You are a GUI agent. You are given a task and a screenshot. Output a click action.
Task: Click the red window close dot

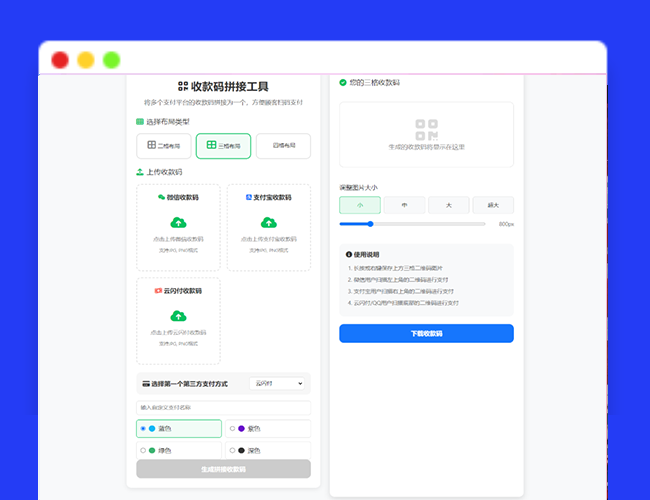pos(60,60)
